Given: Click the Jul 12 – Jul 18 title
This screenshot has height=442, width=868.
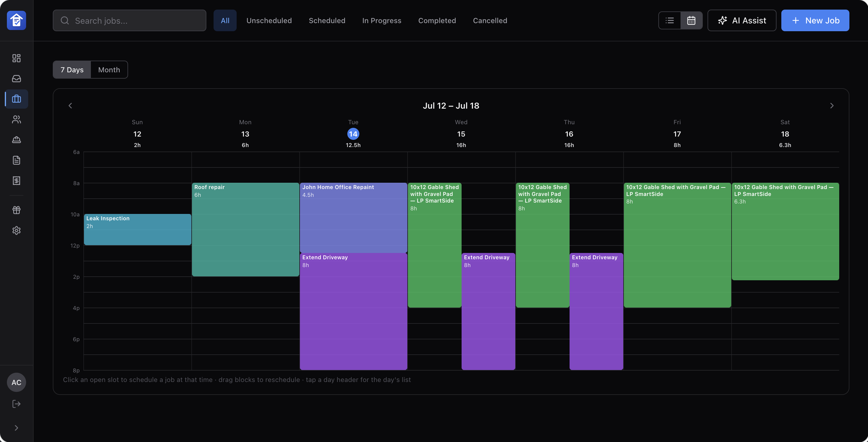Looking at the screenshot, I should [451, 106].
